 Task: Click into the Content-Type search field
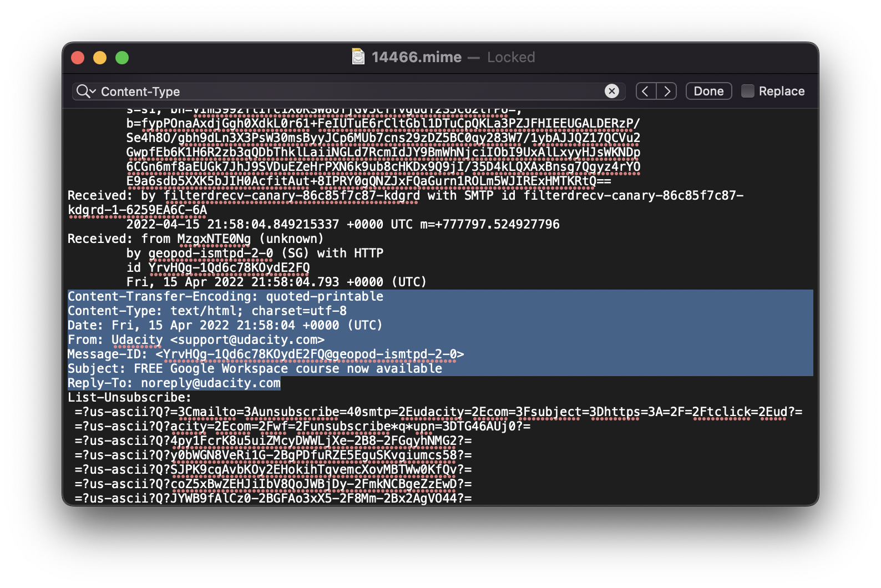pos(350,91)
